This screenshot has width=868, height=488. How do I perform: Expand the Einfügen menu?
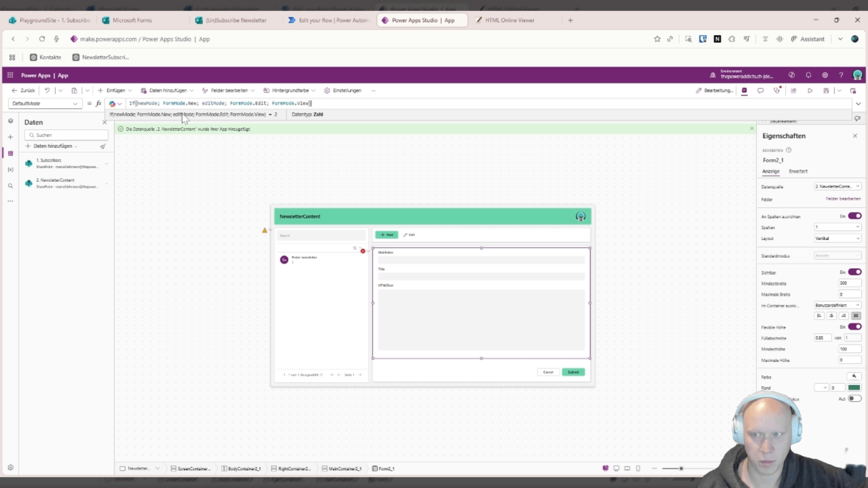(115, 90)
